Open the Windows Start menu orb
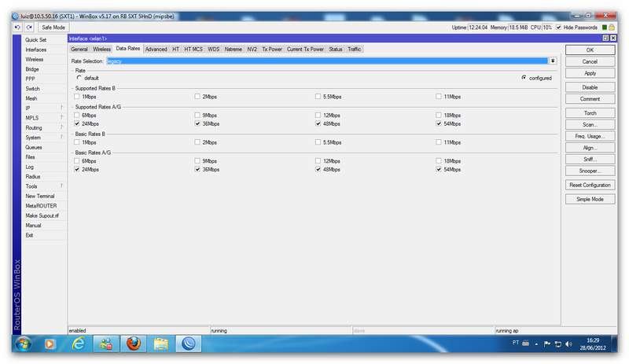Viewport: 629px width, 364px height. [23, 344]
